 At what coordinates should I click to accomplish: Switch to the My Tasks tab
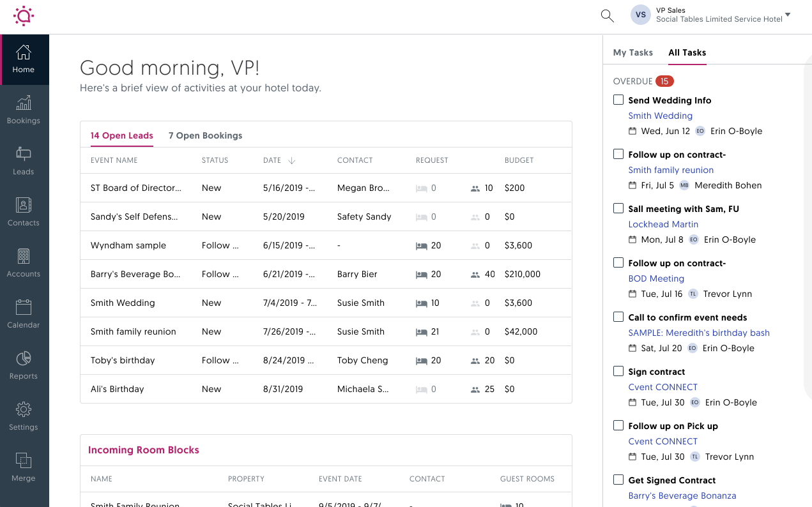[x=632, y=52]
